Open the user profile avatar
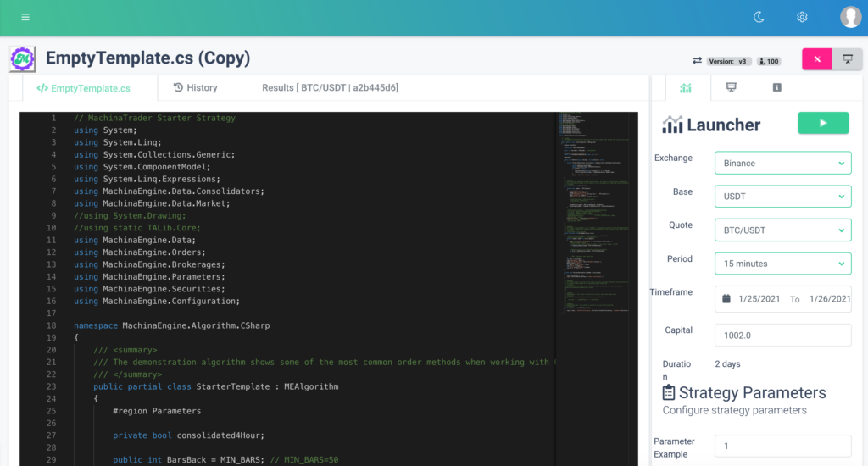 coord(851,17)
